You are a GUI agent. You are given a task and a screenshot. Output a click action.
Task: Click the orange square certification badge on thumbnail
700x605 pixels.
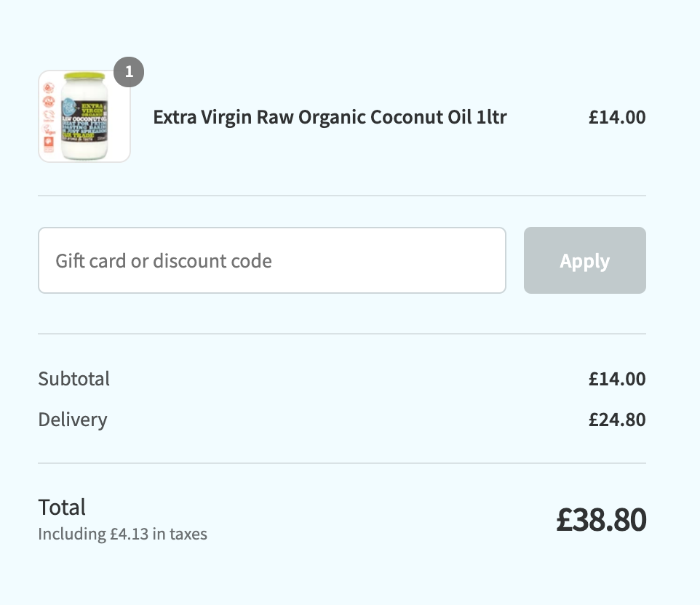tap(49, 145)
